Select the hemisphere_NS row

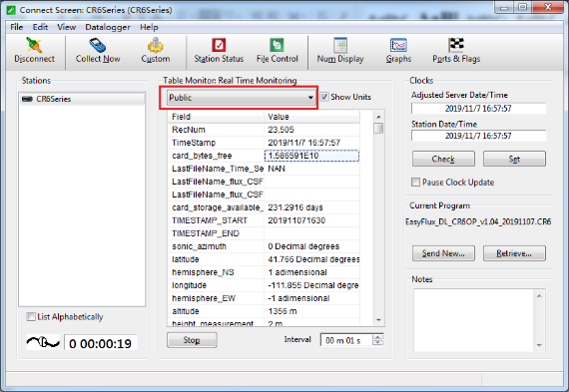(x=264, y=272)
